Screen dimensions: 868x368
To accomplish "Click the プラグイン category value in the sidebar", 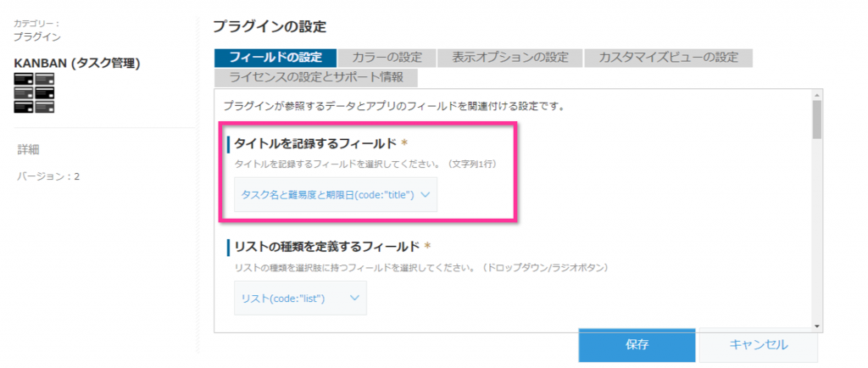I will coord(37,37).
